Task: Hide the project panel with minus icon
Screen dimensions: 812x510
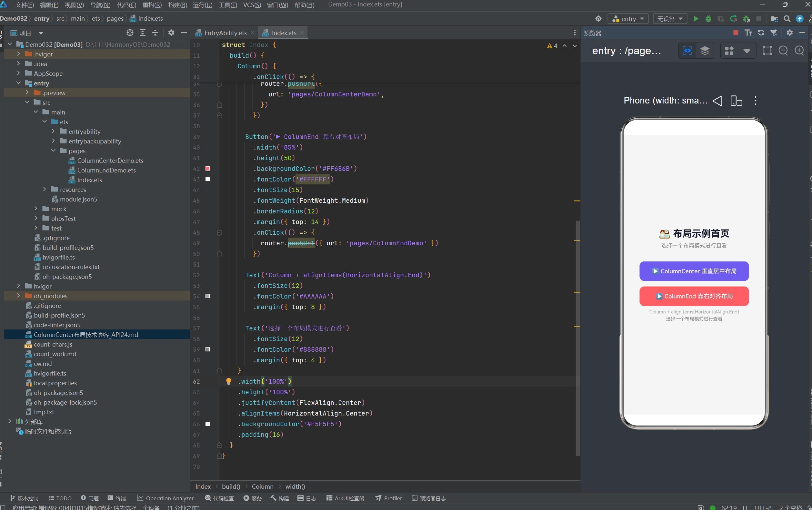Action: [x=184, y=33]
